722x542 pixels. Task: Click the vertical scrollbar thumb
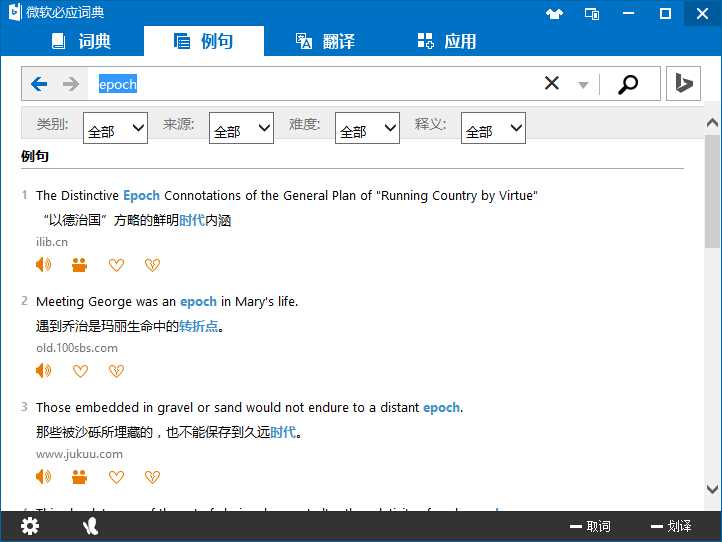click(x=712, y=192)
